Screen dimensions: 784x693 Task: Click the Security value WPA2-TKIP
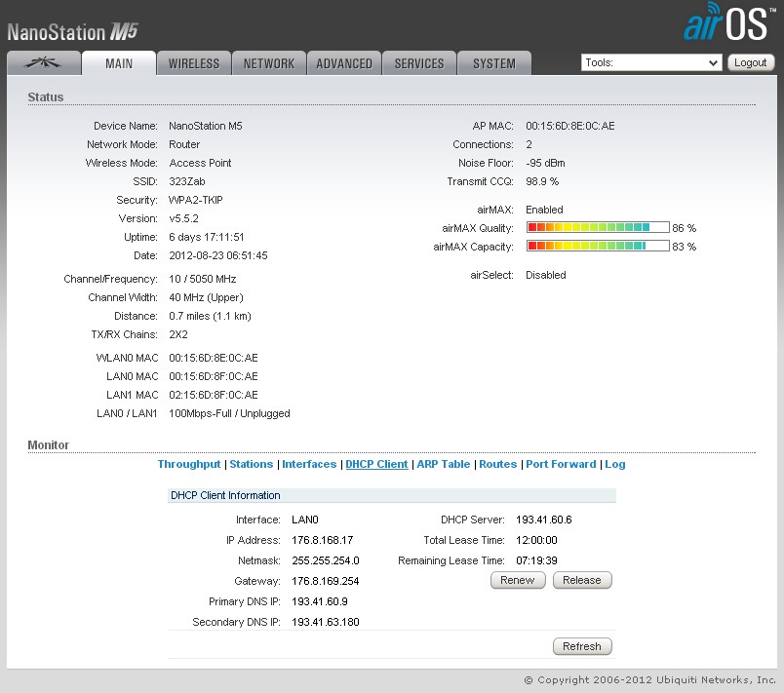click(195, 200)
